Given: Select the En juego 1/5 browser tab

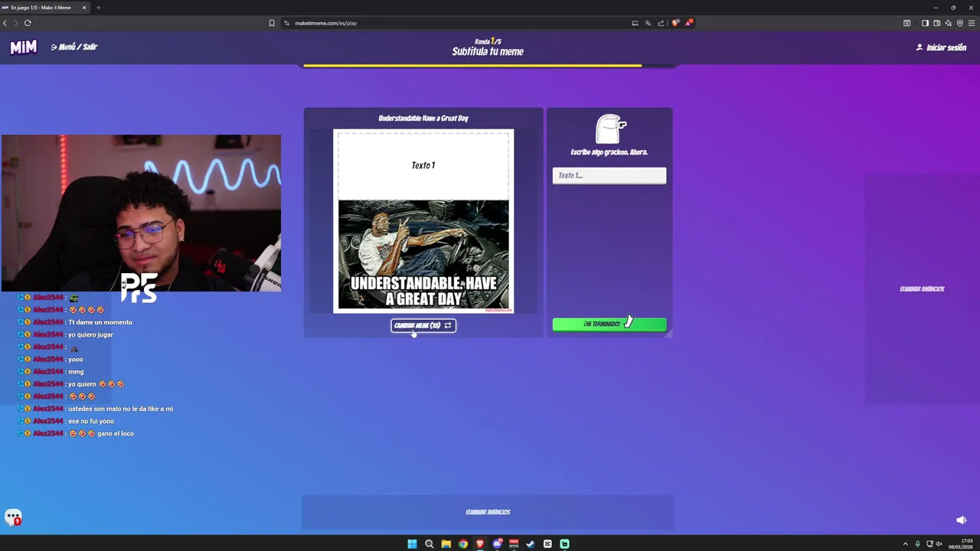Looking at the screenshot, I should (x=44, y=8).
